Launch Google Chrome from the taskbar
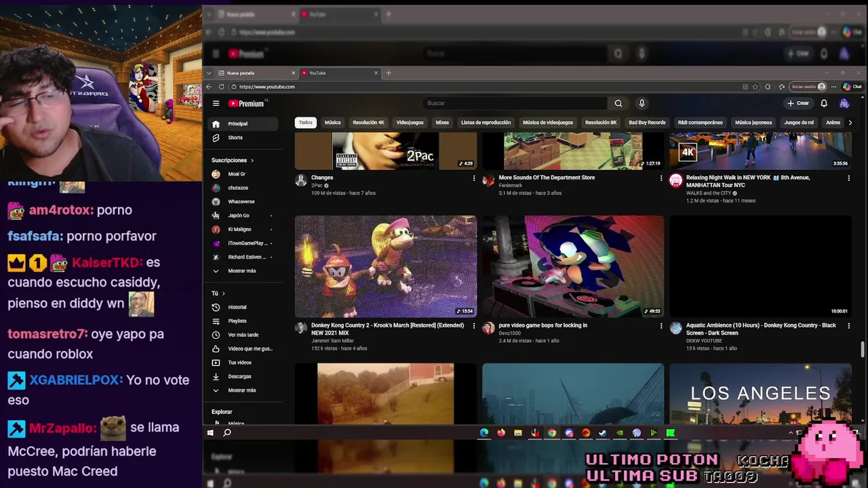 coord(552,432)
